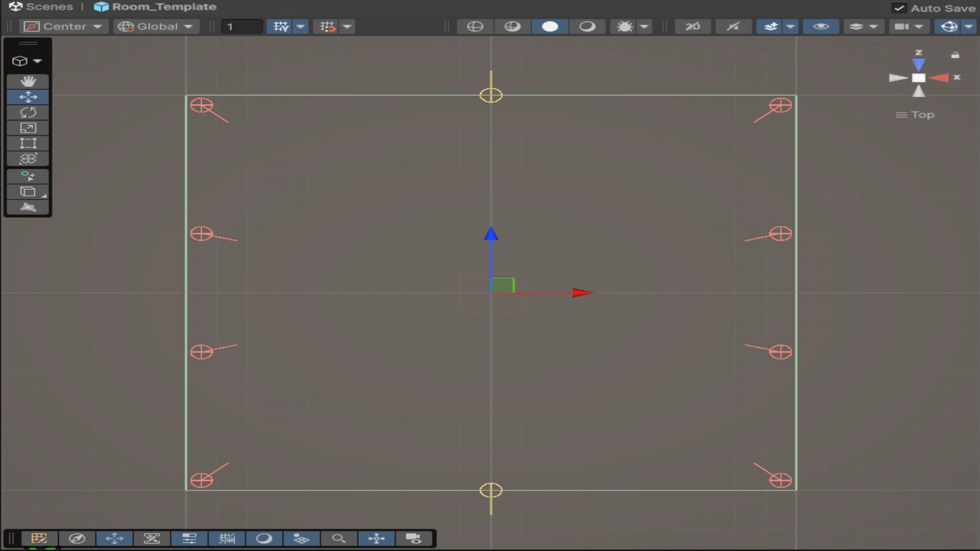This screenshot has width=980, height=551.
Task: Select the Rect transform tool
Action: [x=28, y=143]
